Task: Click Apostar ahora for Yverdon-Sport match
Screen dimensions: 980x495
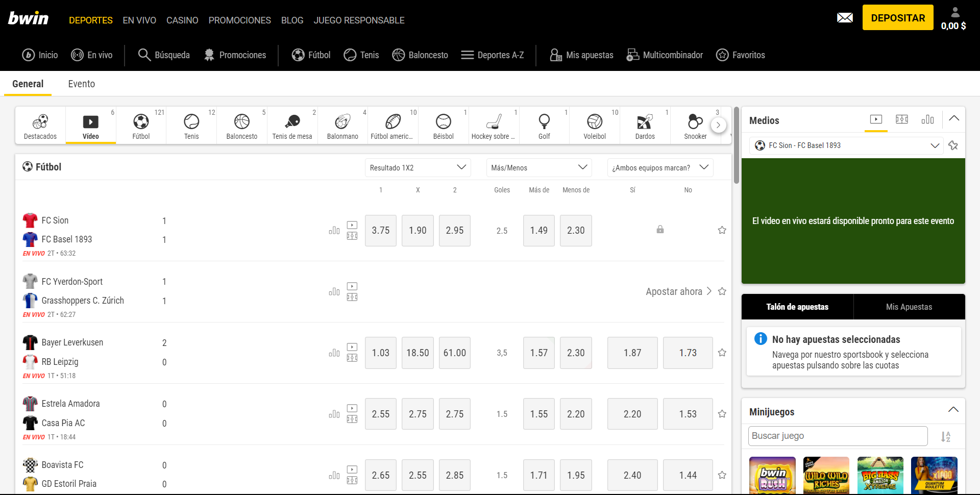Action: (x=678, y=291)
